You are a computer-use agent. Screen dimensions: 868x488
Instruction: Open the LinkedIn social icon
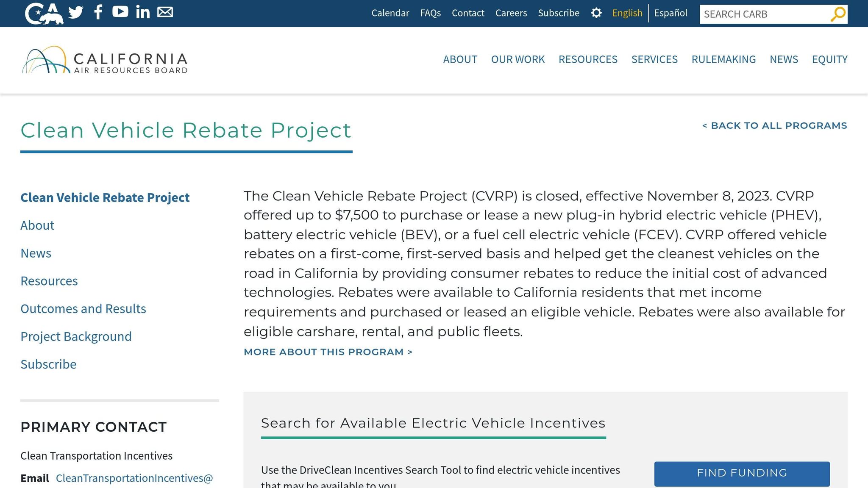tap(143, 12)
